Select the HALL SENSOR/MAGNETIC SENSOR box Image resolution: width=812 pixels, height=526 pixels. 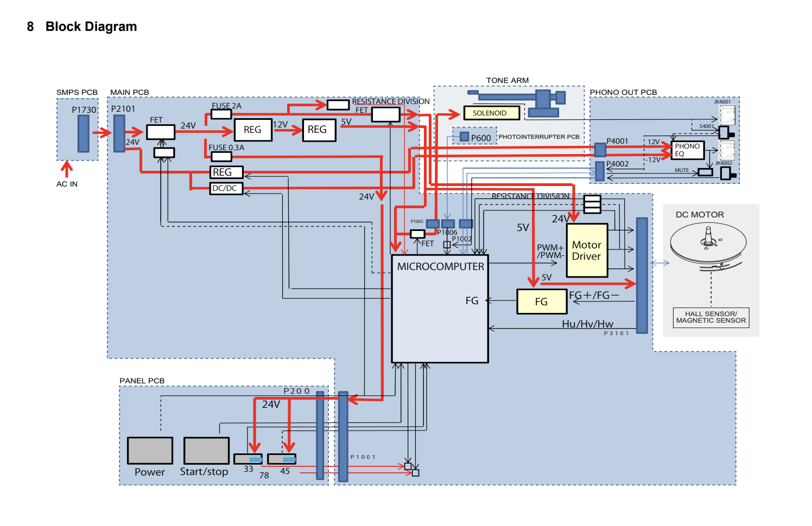coord(711,317)
